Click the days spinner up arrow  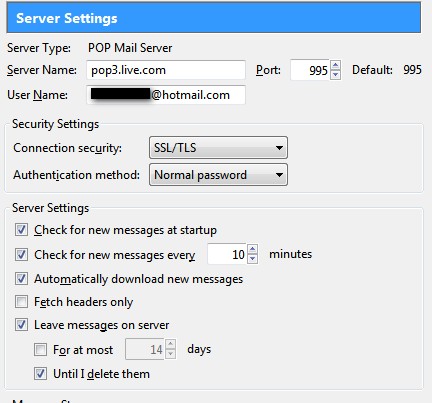[x=170, y=344]
